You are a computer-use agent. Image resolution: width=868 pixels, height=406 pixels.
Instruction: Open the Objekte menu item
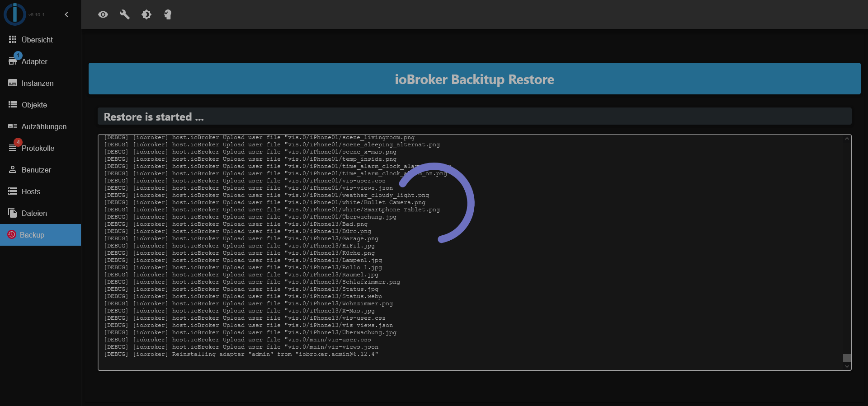coord(40,105)
